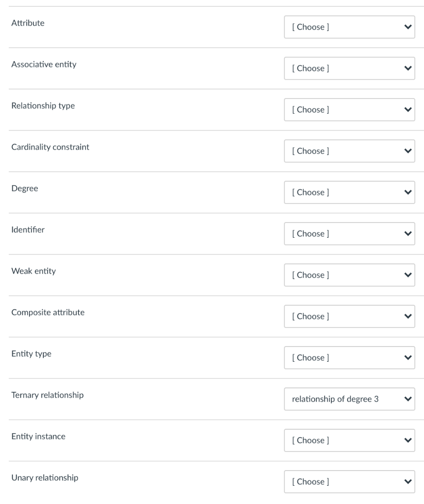424x504 pixels.
Task: Open the Relationship type choice dropdown
Action: pos(349,110)
